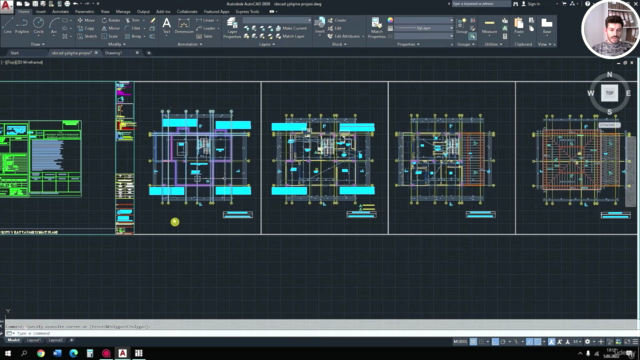Open the object color wheel swatch
Image resolution: width=640 pixels, height=360 pixels.
(x=390, y=20)
